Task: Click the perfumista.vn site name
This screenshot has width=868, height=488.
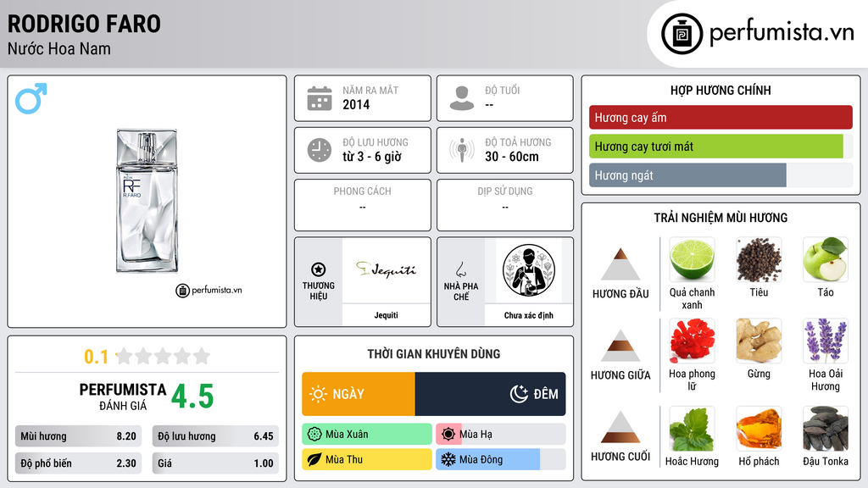Action: click(782, 33)
